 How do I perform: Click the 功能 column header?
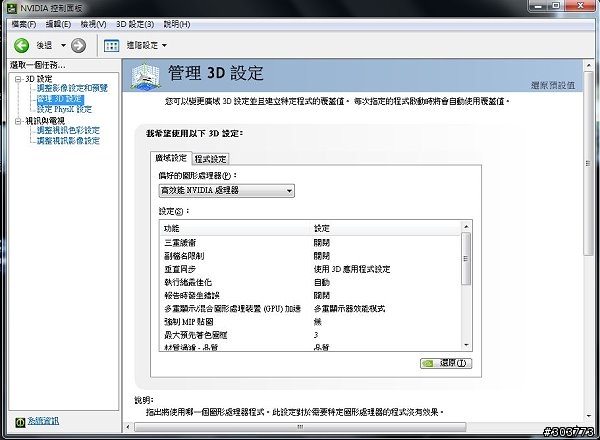(171, 228)
